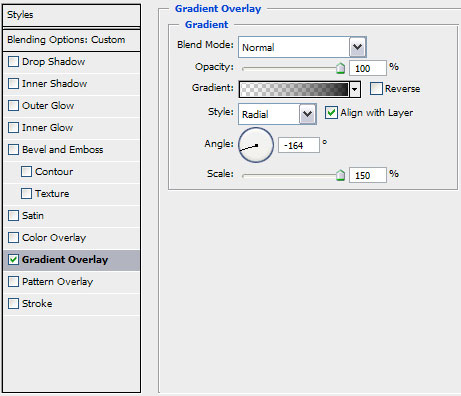Tick the Outer Glow checkbox
The image size is (461, 396).
[13, 106]
